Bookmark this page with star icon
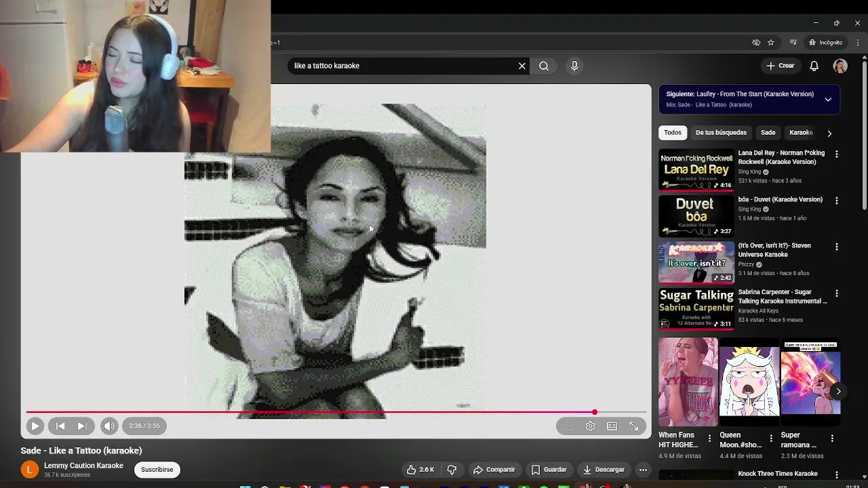Image resolution: width=868 pixels, height=488 pixels. click(771, 43)
